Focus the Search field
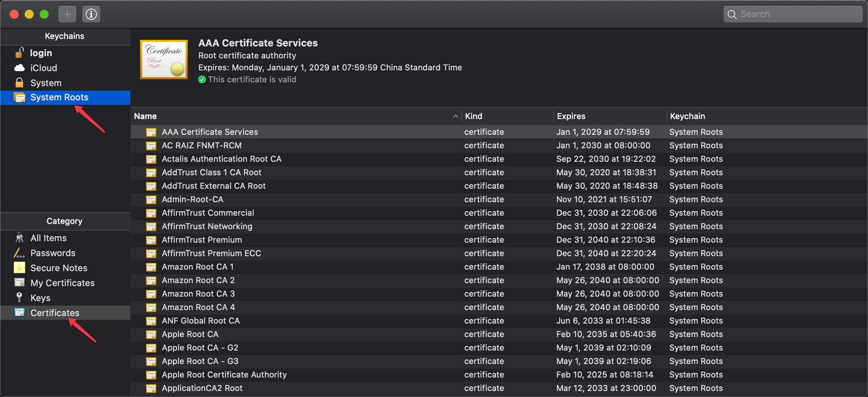Viewport: 868px width, 397px height. [x=793, y=14]
